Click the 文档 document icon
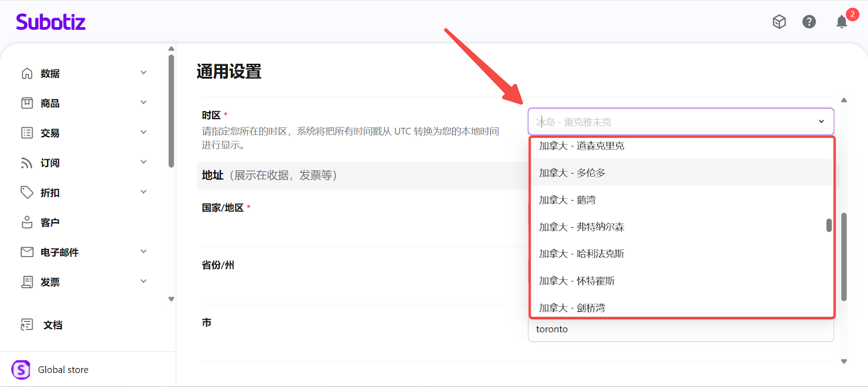The image size is (868, 387). click(27, 325)
